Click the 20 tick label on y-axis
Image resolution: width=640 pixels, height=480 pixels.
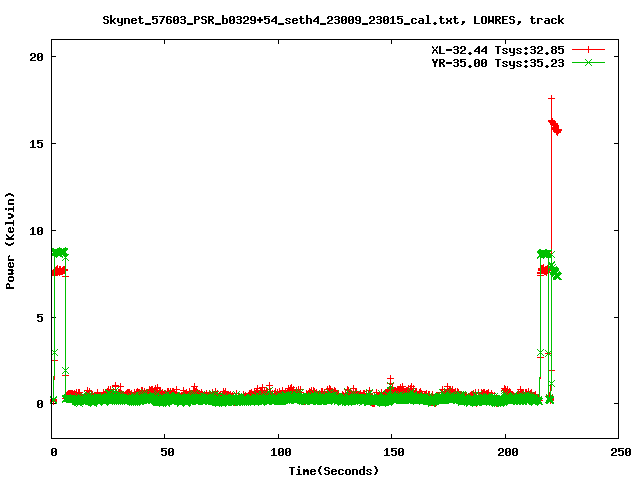coord(35,57)
